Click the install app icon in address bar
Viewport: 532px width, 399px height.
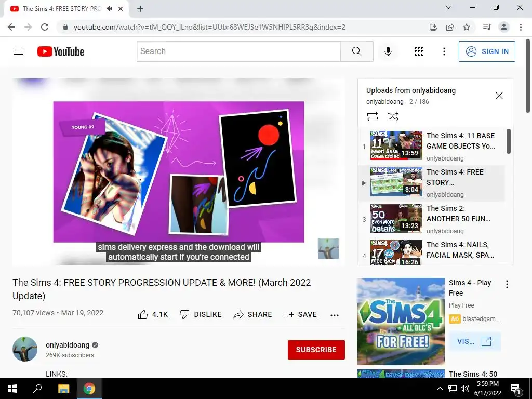pyautogui.click(x=433, y=27)
